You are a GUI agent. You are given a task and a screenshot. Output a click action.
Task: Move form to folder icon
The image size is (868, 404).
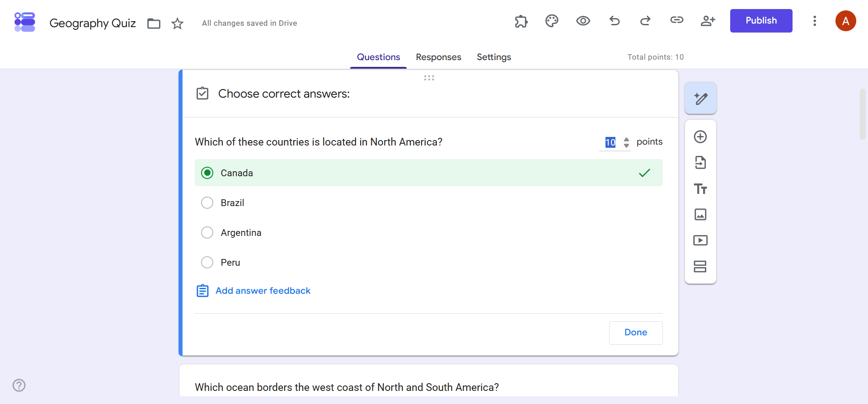(x=154, y=23)
